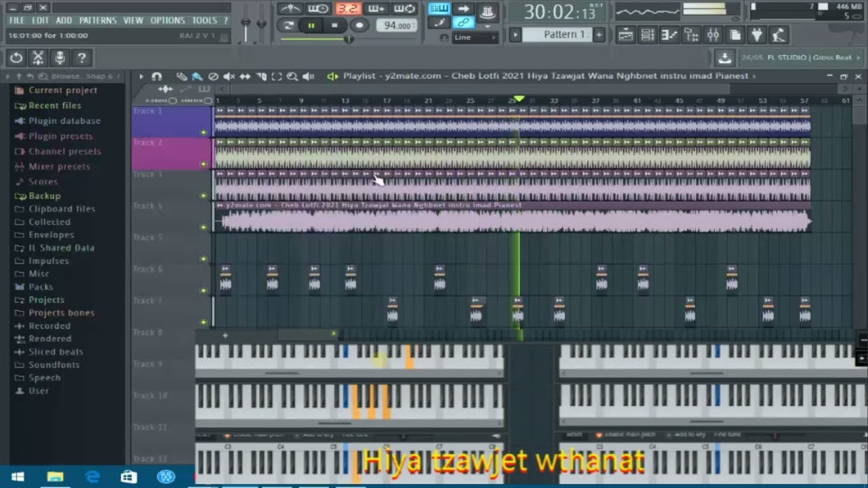This screenshot has height=488, width=868.
Task: Open the PATTERNS menu
Action: [x=98, y=20]
